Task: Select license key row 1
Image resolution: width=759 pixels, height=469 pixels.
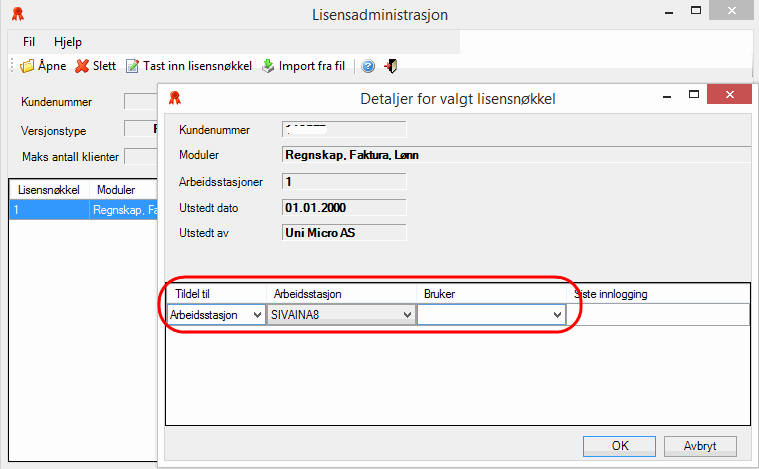Action: [80, 210]
